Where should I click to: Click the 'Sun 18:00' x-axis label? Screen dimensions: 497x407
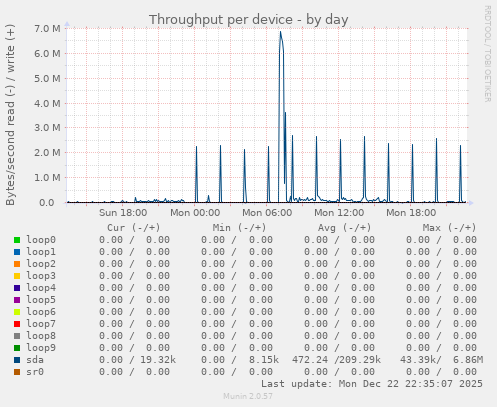123,213
